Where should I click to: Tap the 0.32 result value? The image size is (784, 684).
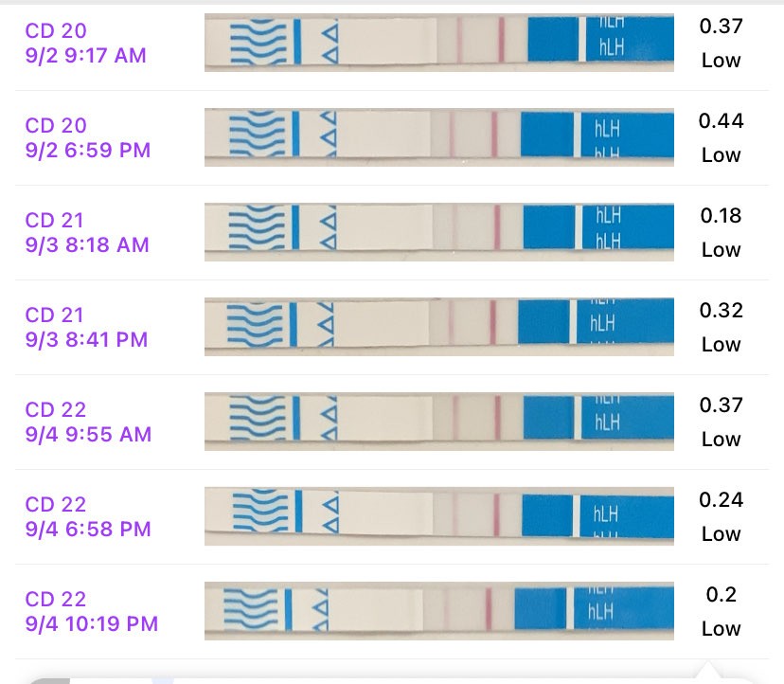click(721, 310)
